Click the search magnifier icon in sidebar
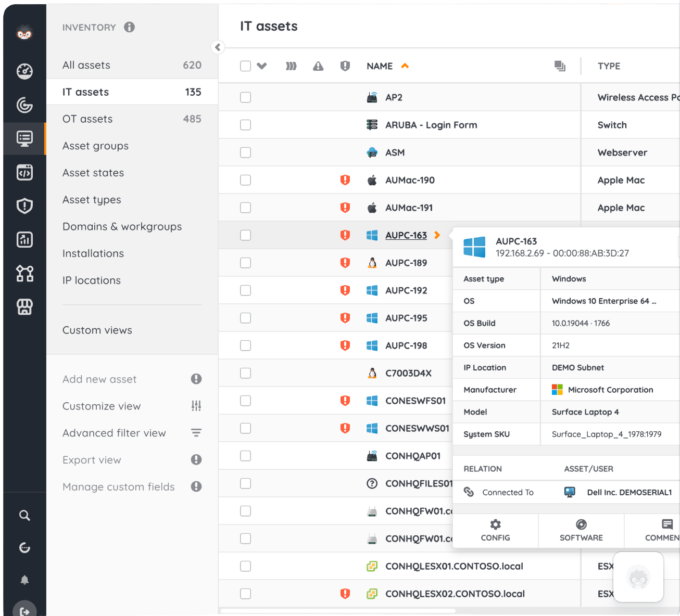The height and width of the screenshot is (616, 680). point(24,516)
